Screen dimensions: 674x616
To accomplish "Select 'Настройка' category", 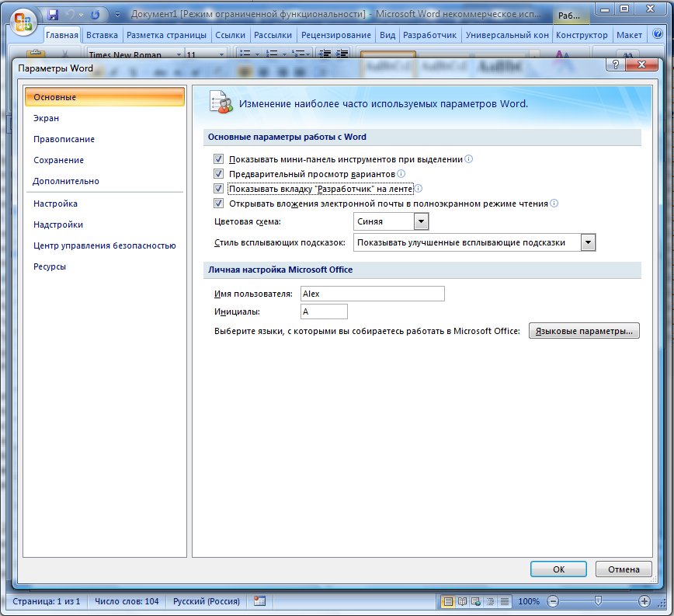I will click(x=105, y=204).
